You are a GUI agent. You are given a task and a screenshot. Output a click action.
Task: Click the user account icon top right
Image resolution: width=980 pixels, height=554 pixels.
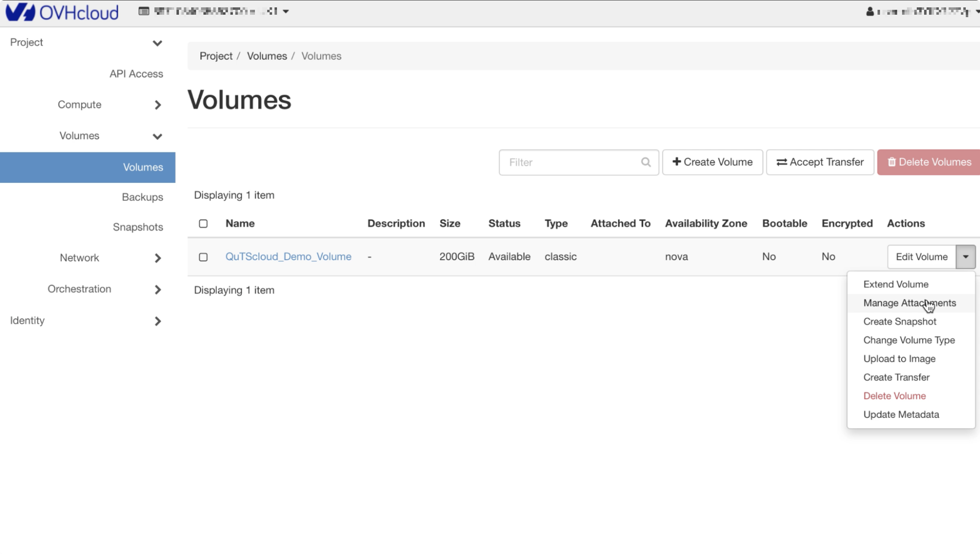tap(870, 11)
